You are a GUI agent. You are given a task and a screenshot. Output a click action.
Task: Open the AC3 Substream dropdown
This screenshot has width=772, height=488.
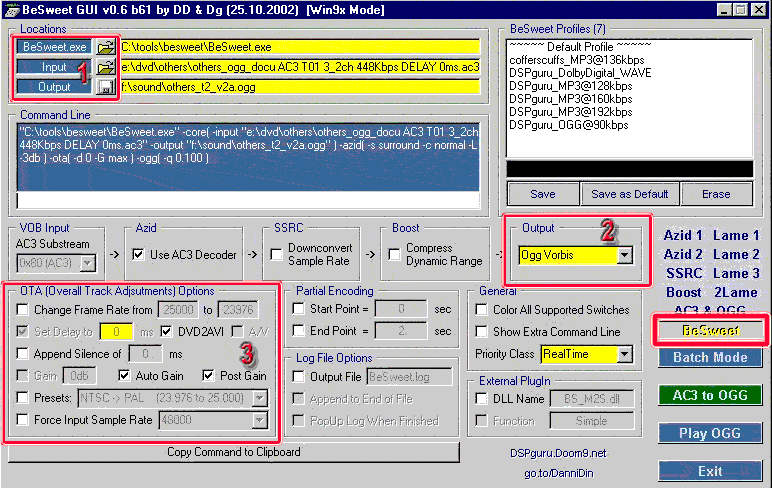click(88, 263)
